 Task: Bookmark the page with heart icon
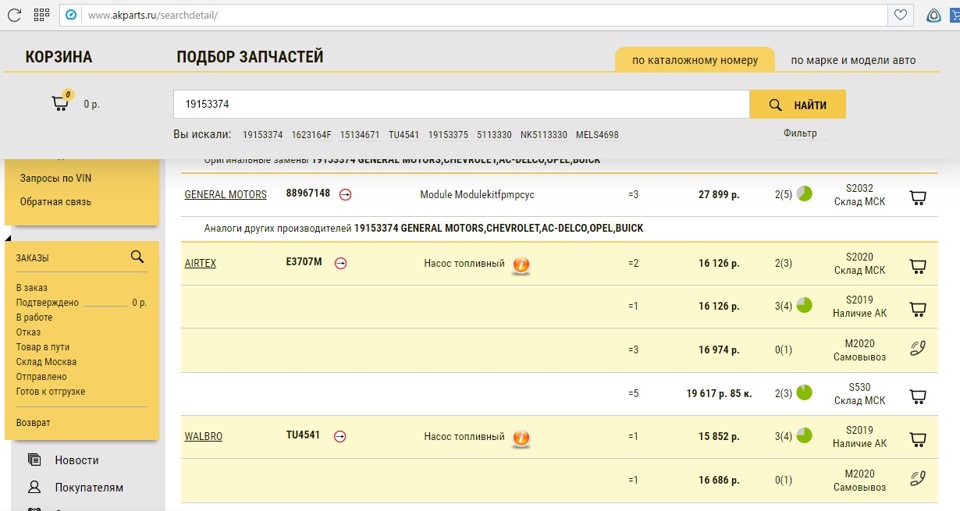(901, 15)
